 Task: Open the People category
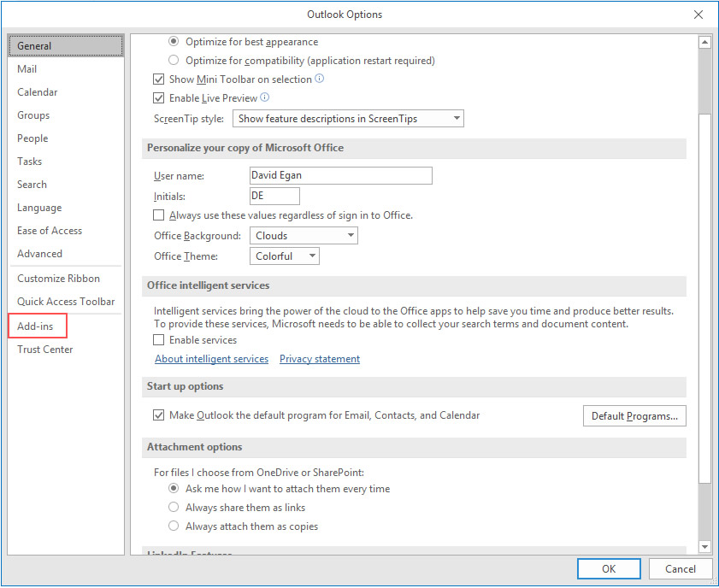click(x=66, y=138)
